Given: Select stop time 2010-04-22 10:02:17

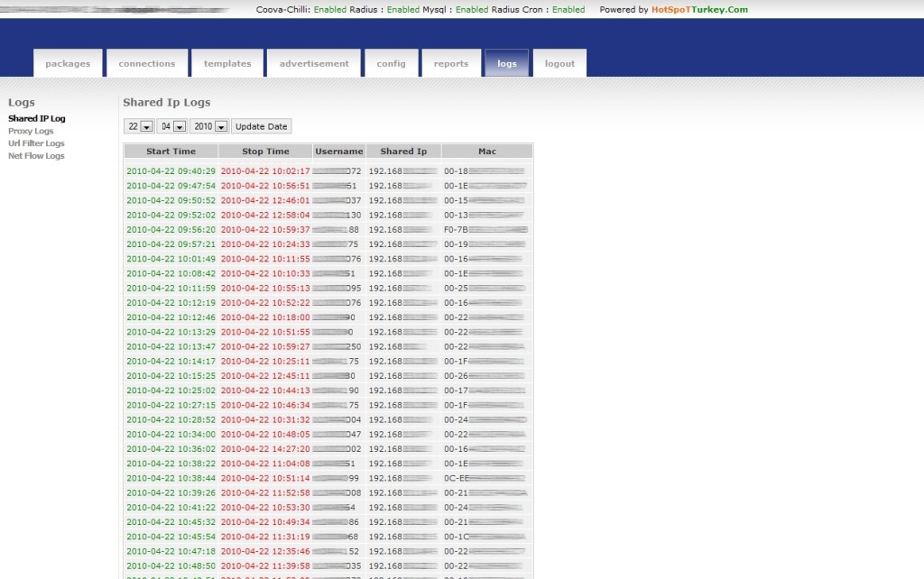Looking at the screenshot, I should pos(265,170).
